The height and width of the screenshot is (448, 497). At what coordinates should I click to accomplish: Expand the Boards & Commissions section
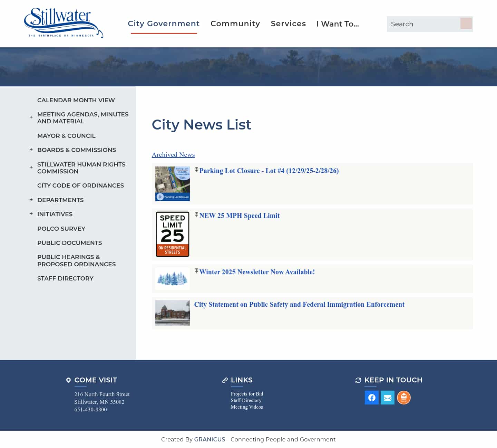click(31, 149)
